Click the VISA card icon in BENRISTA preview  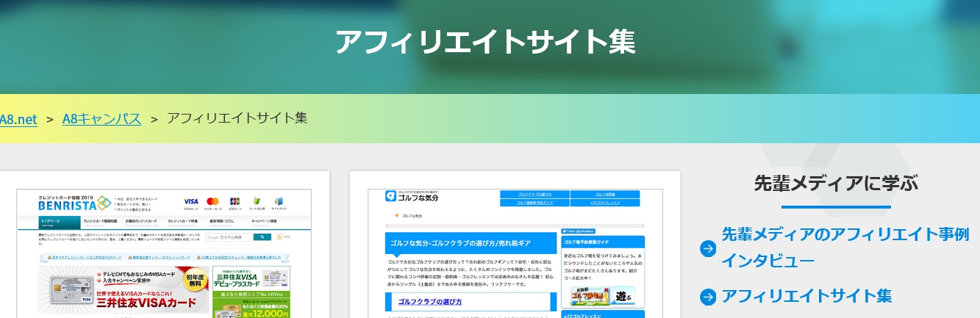191,202
